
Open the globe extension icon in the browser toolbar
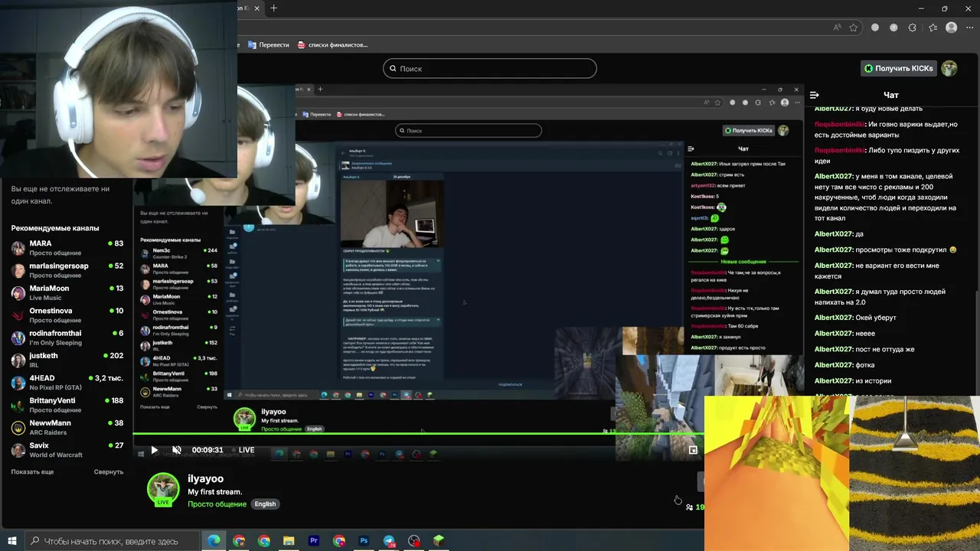tap(875, 28)
